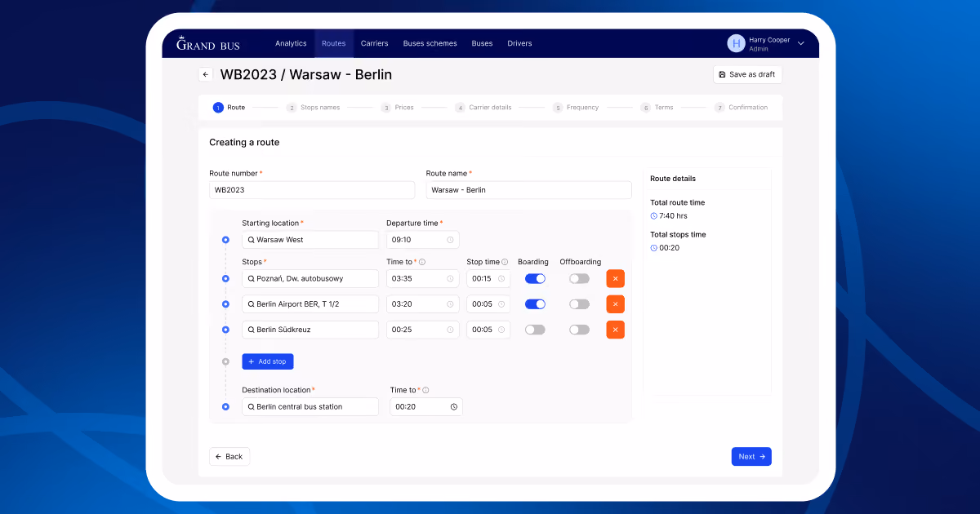The height and width of the screenshot is (514, 980).
Task: Go to step 5 Frequency
Action: [x=576, y=108]
